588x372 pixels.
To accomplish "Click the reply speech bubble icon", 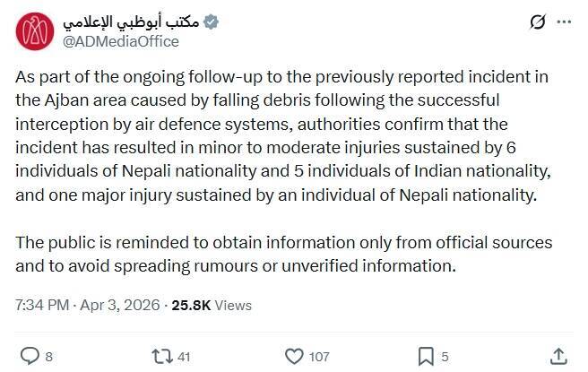I will (x=29, y=356).
